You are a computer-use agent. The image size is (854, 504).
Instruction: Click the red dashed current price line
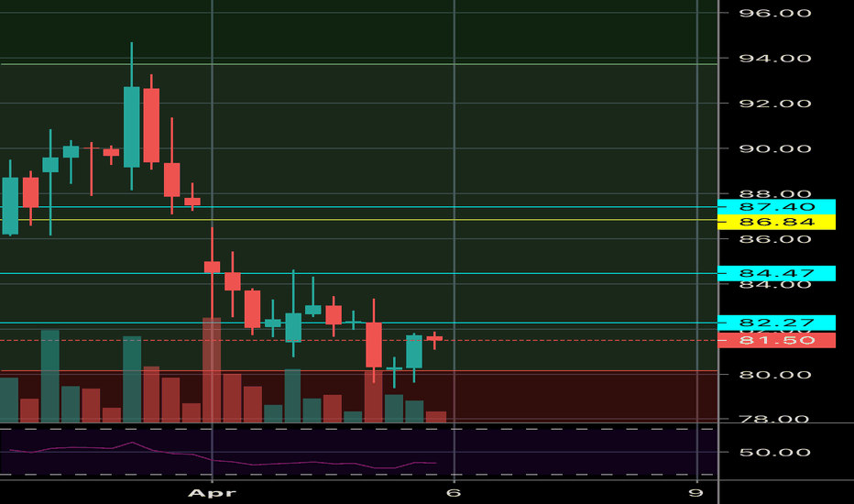(x=359, y=340)
